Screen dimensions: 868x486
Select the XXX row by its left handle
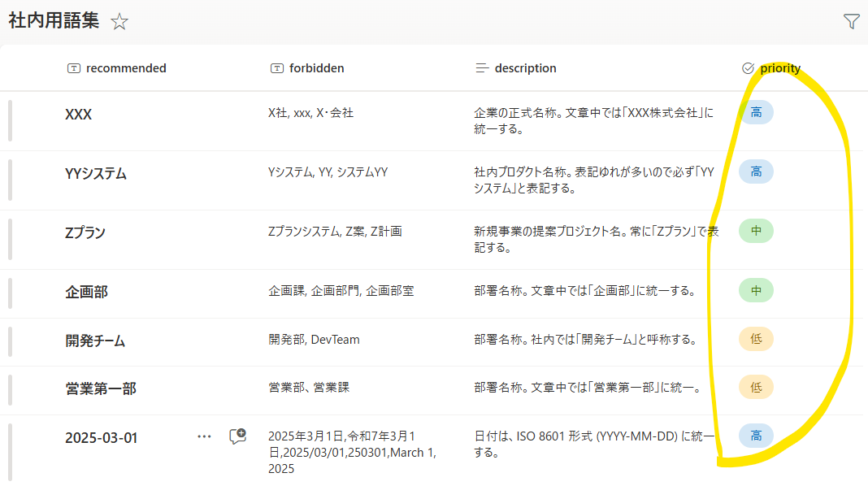(x=10, y=120)
